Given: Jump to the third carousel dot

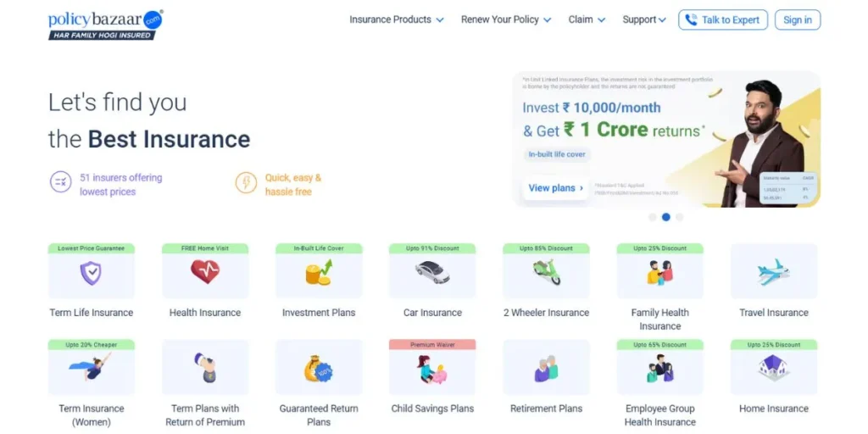Looking at the screenshot, I should tap(679, 217).
